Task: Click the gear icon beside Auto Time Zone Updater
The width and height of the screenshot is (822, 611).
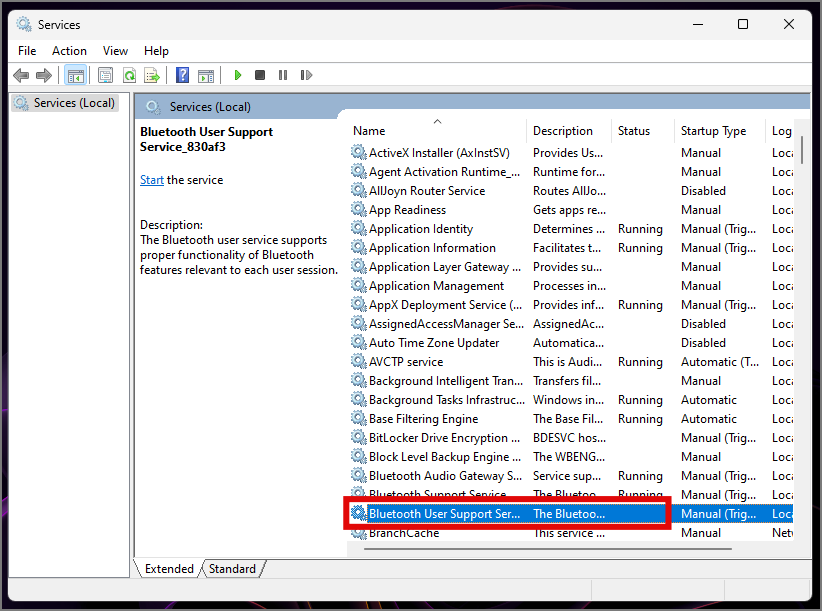Action: 359,343
